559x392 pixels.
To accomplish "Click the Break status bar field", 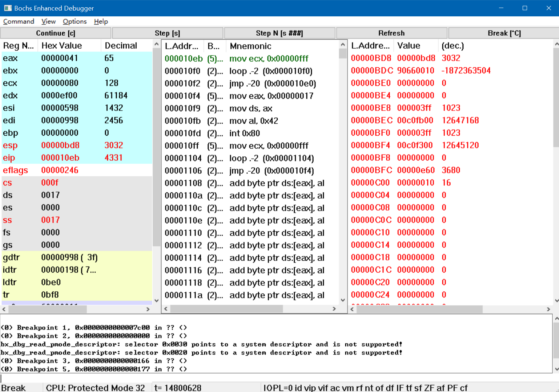I will point(21,388).
